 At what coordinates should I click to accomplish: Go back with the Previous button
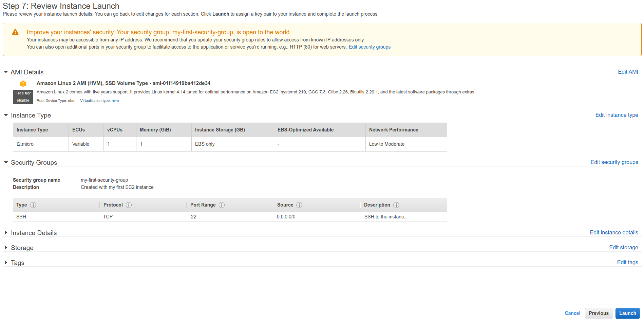[x=599, y=313]
